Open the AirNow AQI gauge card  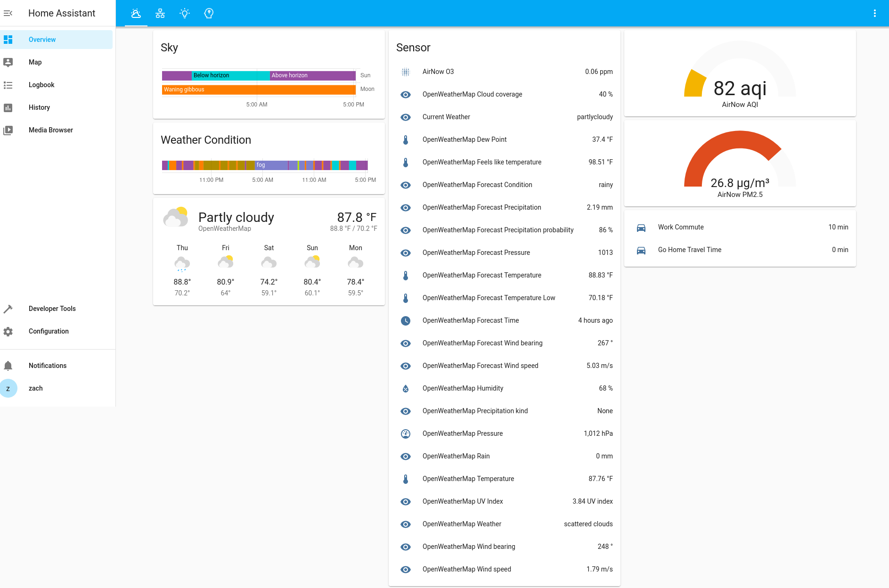(740, 73)
